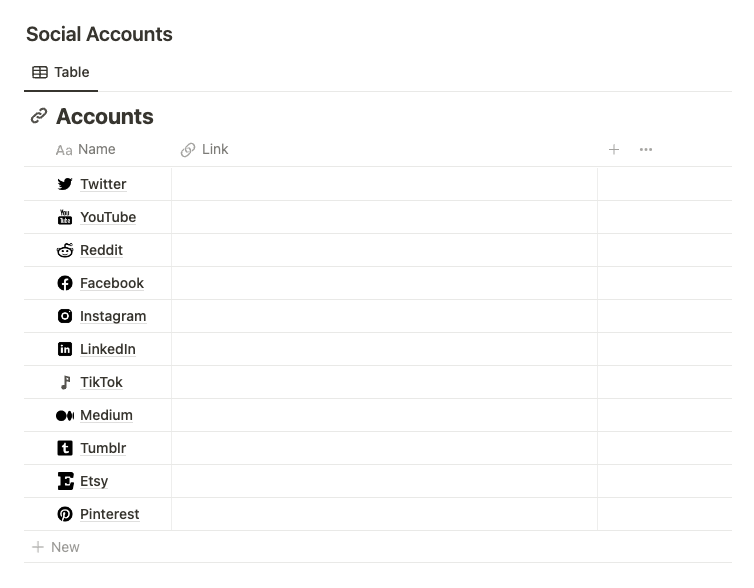Open the Pinterest page entry
Image resolution: width=754 pixels, height=588 pixels.
click(x=110, y=514)
